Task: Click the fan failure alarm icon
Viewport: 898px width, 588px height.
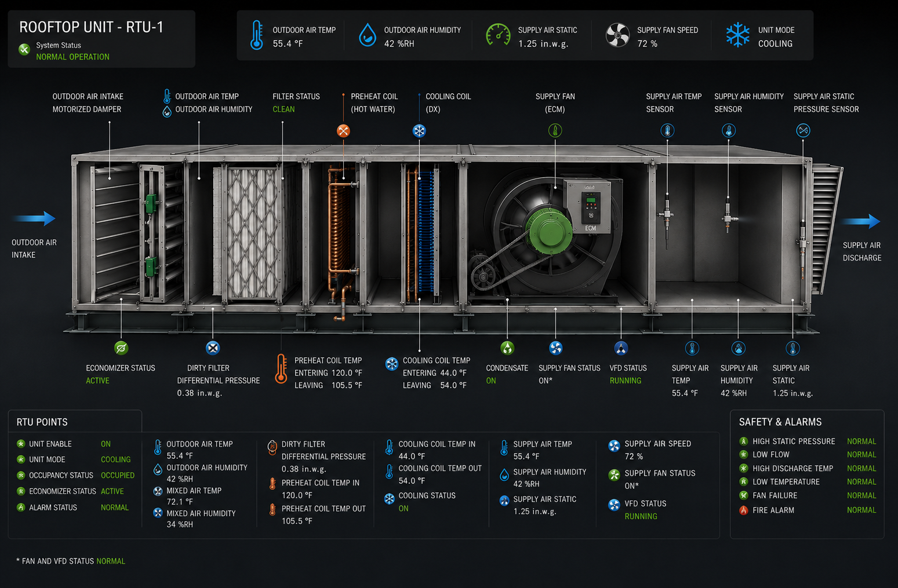Action: click(x=744, y=495)
